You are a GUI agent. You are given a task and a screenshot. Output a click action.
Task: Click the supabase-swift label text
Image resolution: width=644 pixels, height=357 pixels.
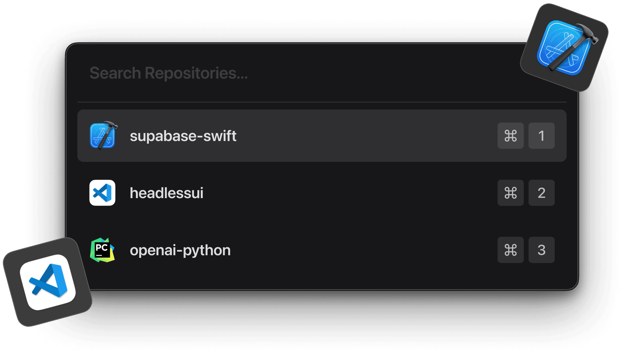(x=183, y=136)
